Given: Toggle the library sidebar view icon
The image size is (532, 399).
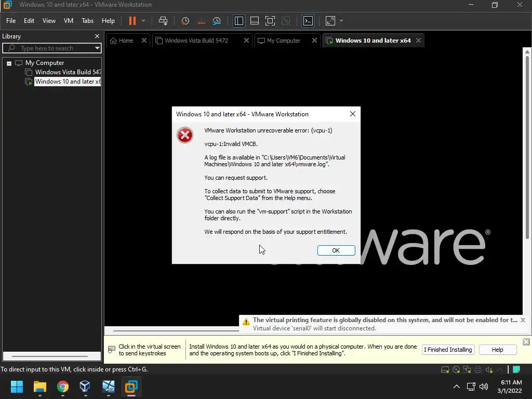Looking at the screenshot, I should tap(239, 21).
